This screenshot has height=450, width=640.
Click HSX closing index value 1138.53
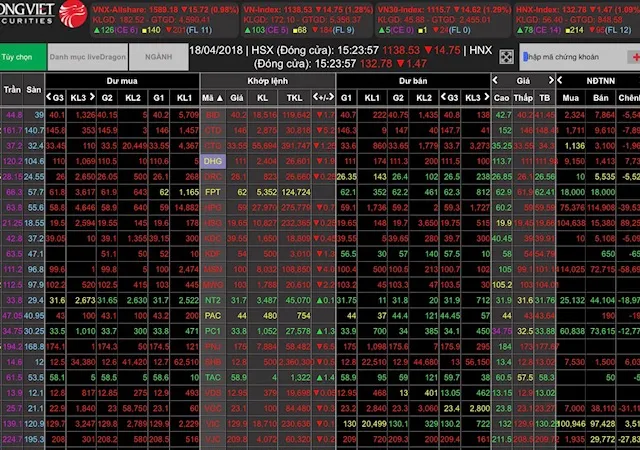click(x=401, y=50)
